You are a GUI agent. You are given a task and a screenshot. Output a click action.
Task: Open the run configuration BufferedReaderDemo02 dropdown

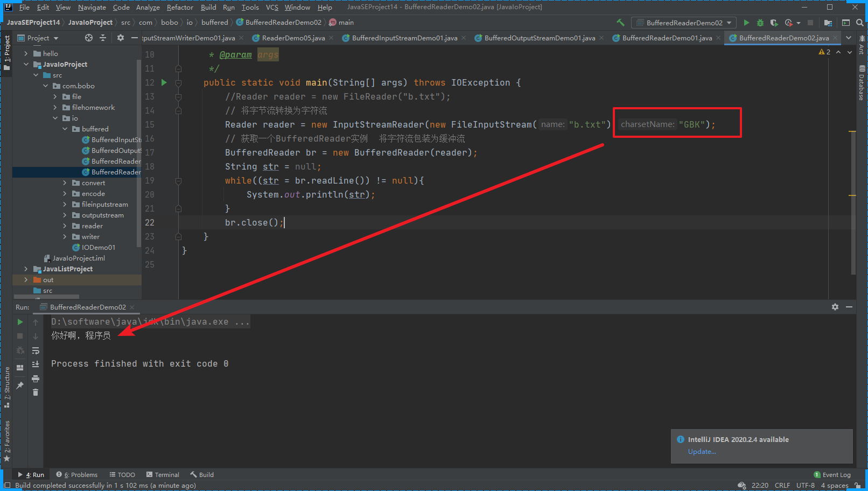[684, 23]
